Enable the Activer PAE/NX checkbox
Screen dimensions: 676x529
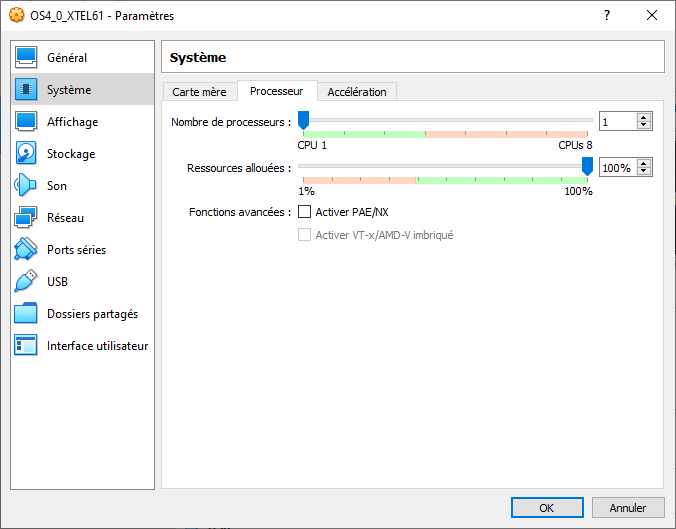point(305,212)
